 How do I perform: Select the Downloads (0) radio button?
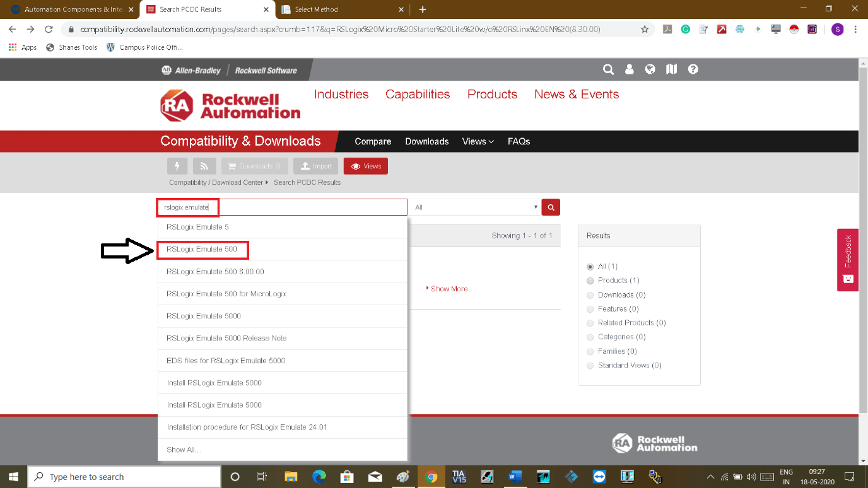(590, 295)
